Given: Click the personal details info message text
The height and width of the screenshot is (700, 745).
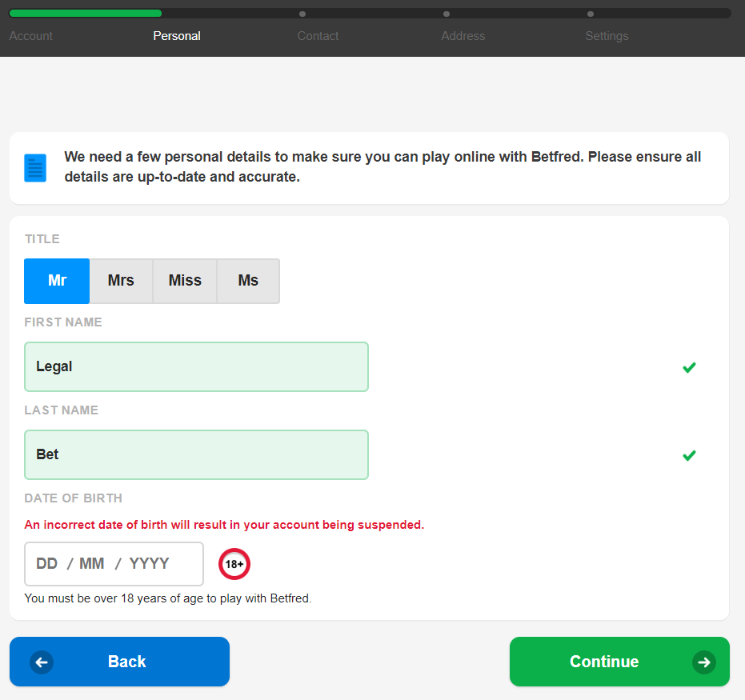Looking at the screenshot, I should (x=383, y=166).
